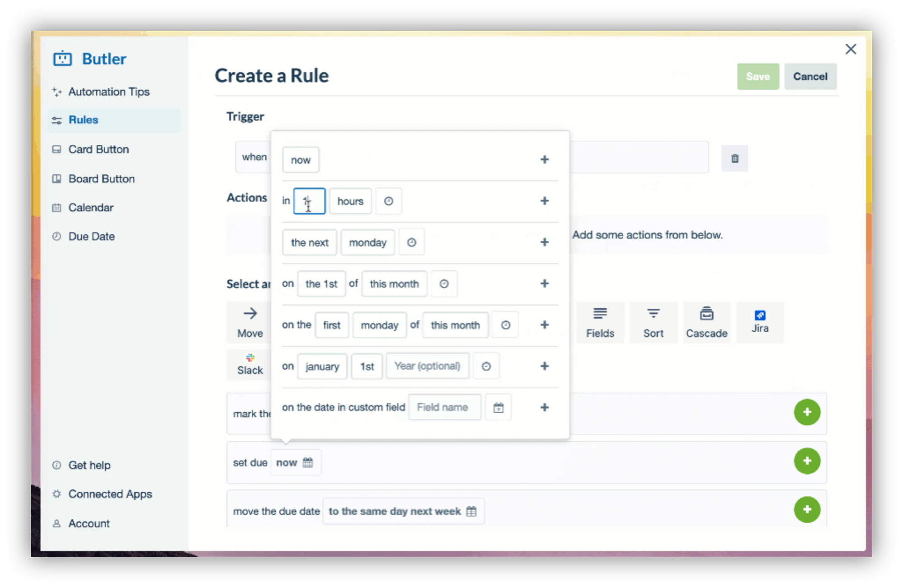
Task: Delete the trigger with trash icon
Action: pyautogui.click(x=735, y=158)
